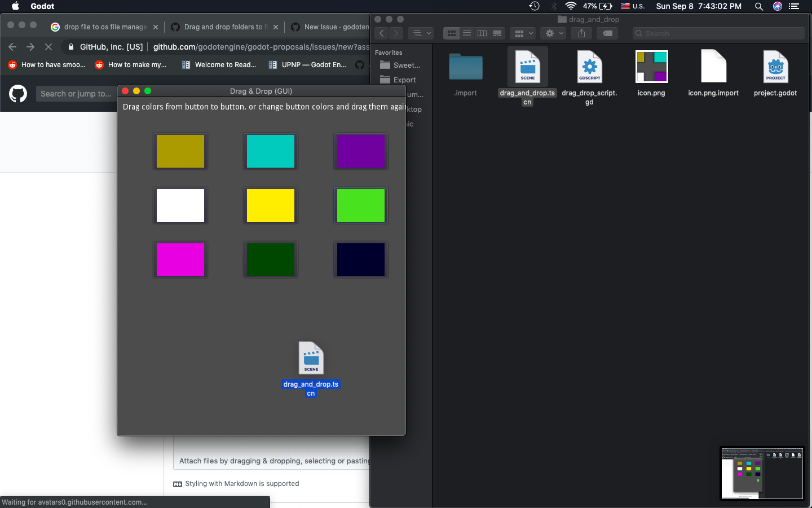This screenshot has width=812, height=508.
Task: Click the GitHub octocat logo
Action: [x=18, y=94]
